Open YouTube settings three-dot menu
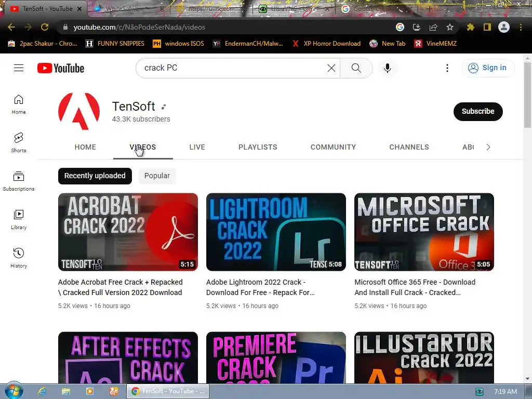 click(x=447, y=68)
